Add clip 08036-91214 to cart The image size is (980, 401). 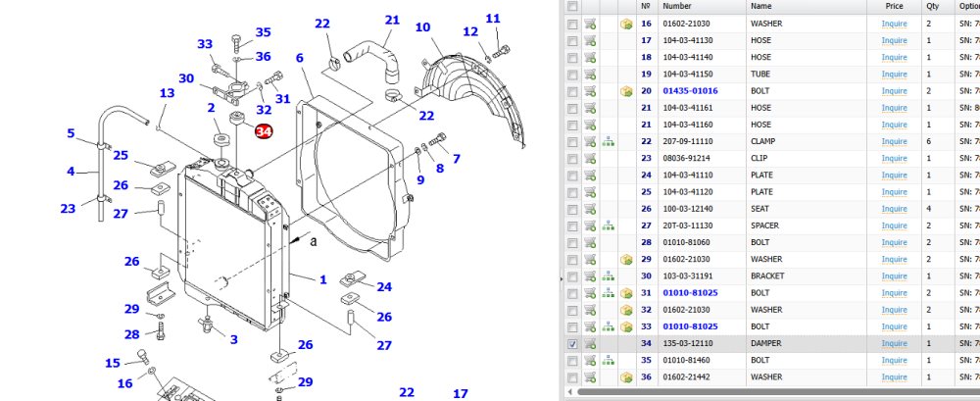[590, 158]
